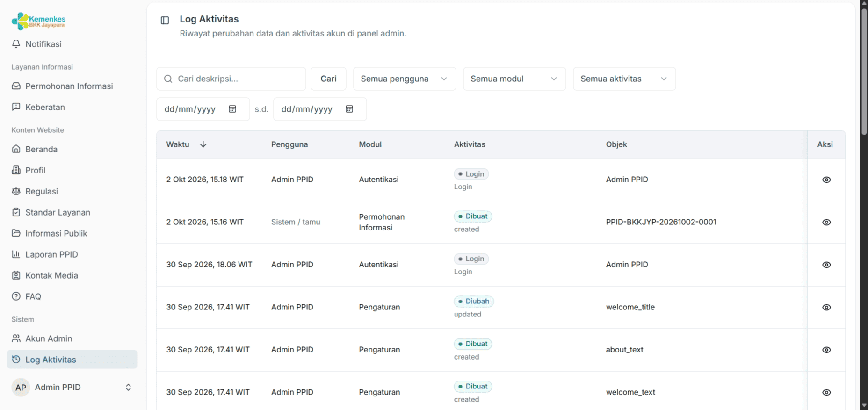Click the Kemenkes BKK Jayapura logo
The image size is (868, 410).
[38, 21]
